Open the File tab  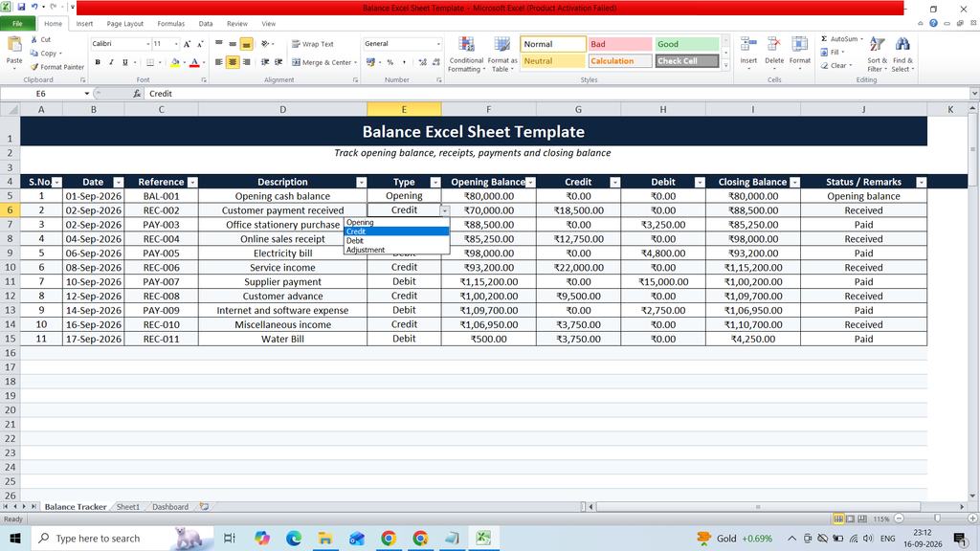pos(17,24)
